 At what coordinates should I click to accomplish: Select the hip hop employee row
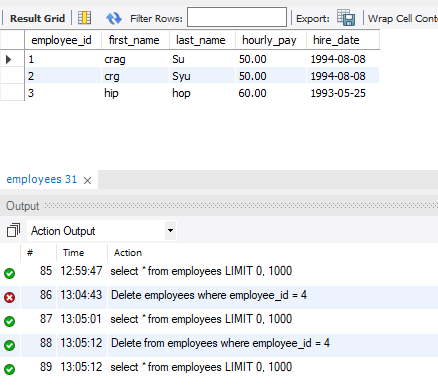tap(202, 93)
